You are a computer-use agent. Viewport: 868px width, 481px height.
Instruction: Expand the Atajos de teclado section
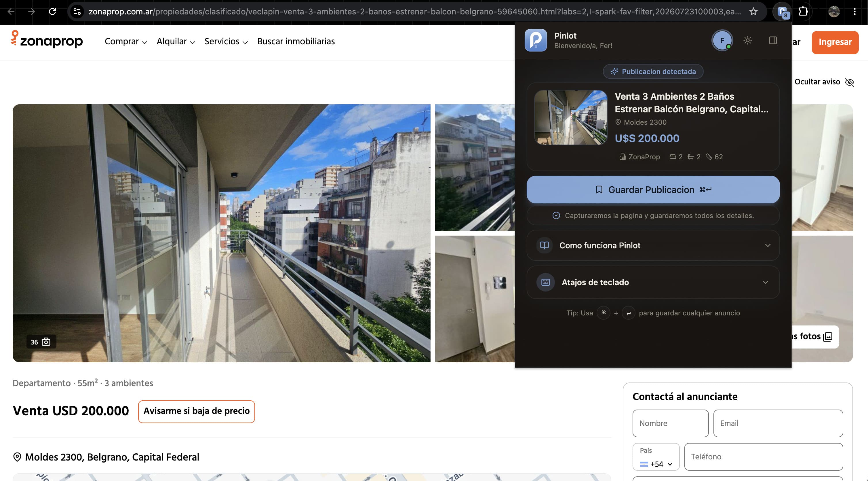pyautogui.click(x=653, y=282)
